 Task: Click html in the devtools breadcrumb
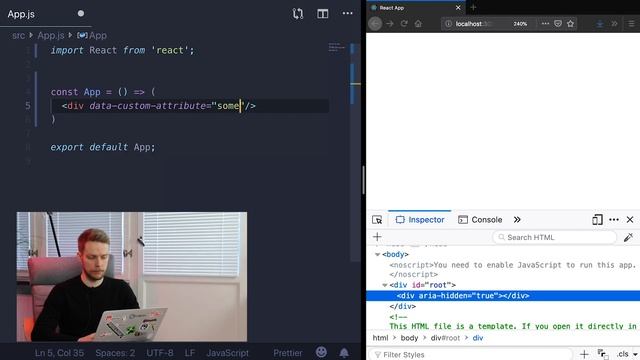click(380, 338)
